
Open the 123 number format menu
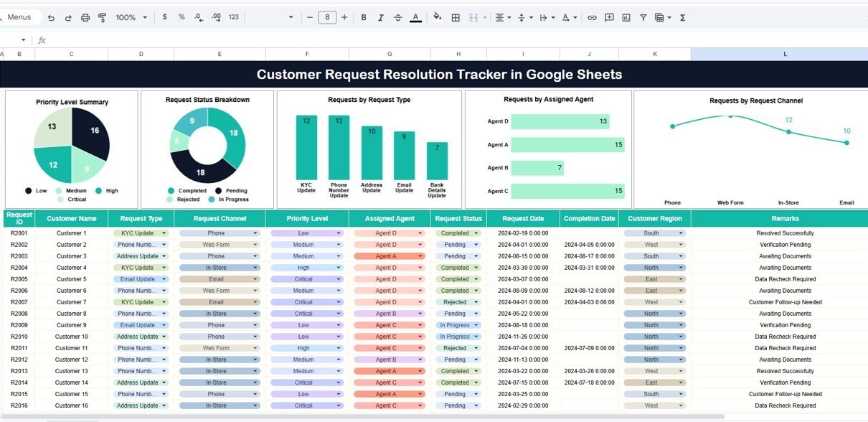(x=233, y=17)
